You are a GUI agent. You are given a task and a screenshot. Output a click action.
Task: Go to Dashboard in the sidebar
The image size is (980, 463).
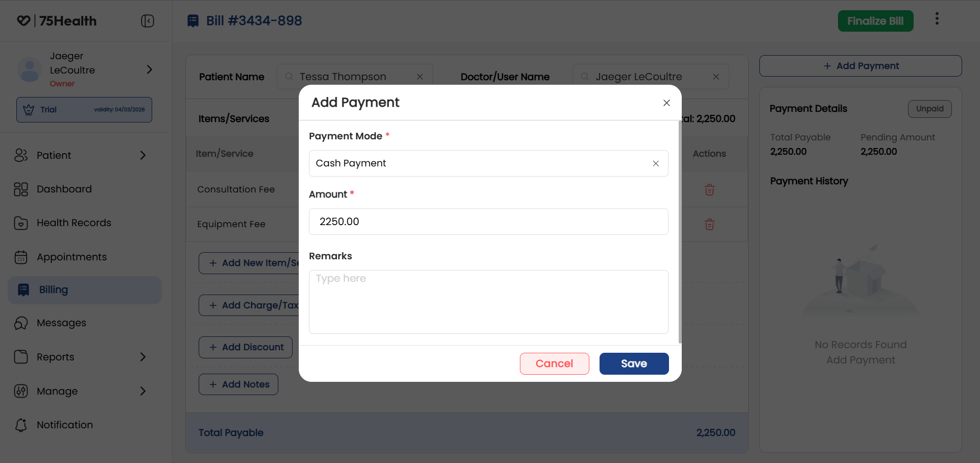pos(64,189)
